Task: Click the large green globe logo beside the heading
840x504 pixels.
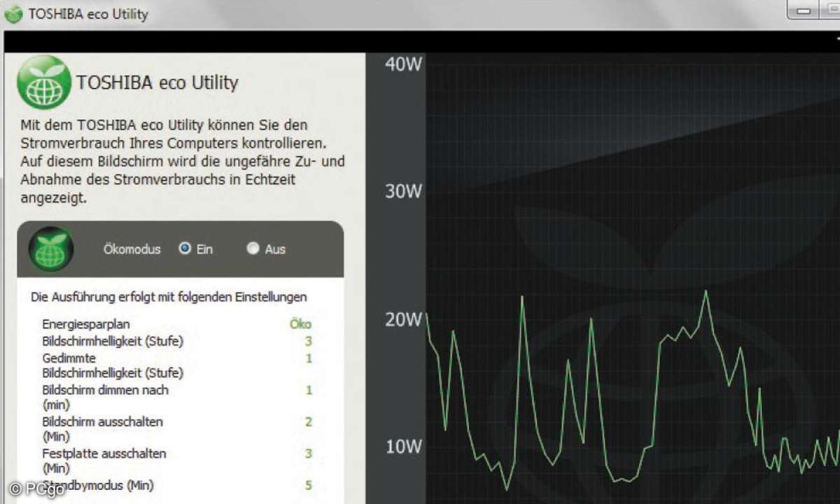Action: [44, 83]
